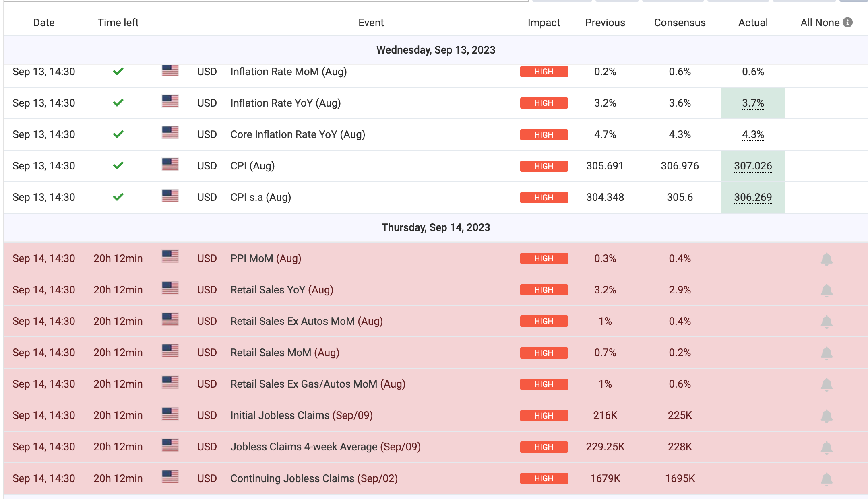Click the Event column header
This screenshot has height=499, width=868.
pos(371,23)
